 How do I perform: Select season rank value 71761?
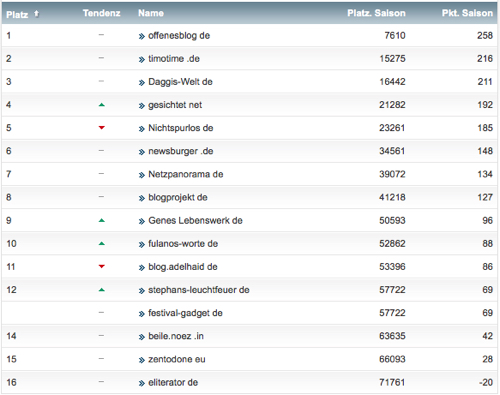click(392, 382)
